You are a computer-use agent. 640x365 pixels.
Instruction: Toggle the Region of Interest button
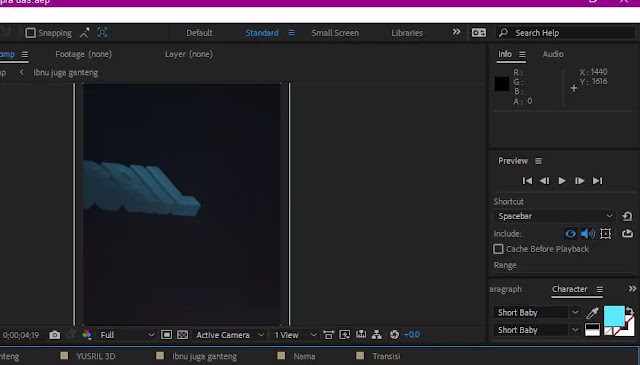point(167,335)
